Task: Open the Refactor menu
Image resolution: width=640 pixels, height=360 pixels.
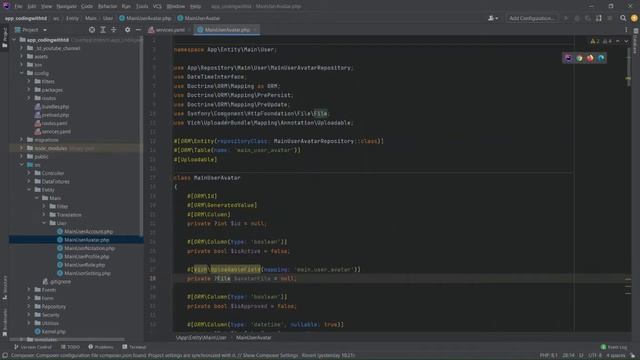Action: (107, 6)
